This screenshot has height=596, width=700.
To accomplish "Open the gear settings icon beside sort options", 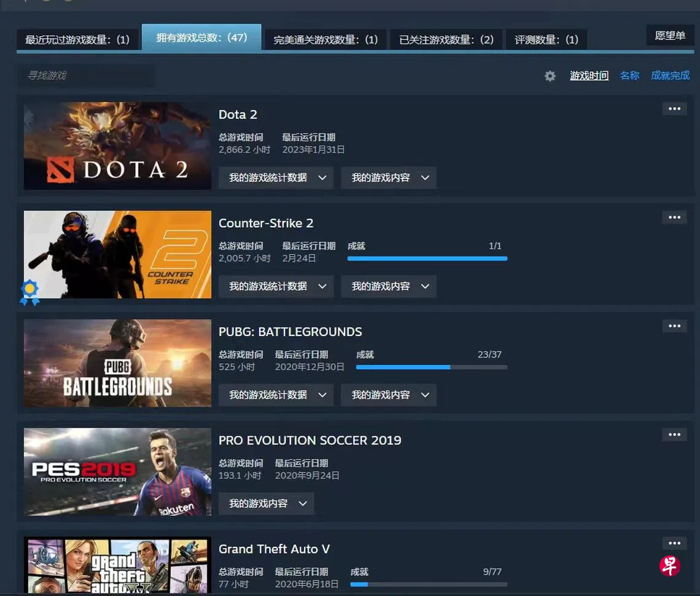I will (x=550, y=76).
